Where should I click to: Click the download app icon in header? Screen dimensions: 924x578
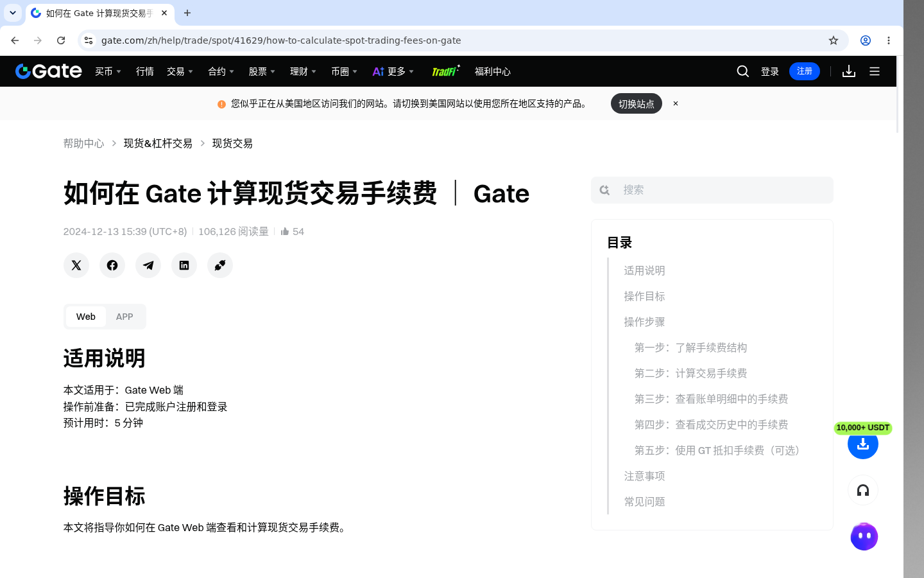(849, 71)
